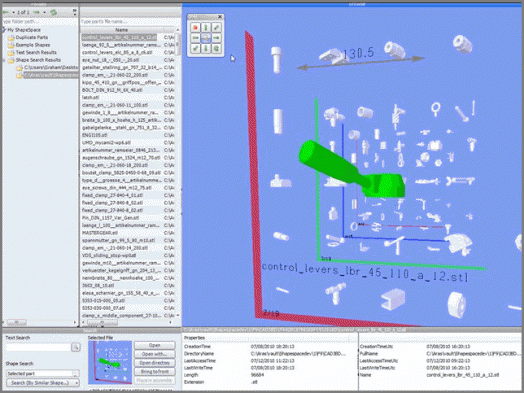Click the Selected File preview thumbnail
The width and height of the screenshot is (524, 393).
(x=110, y=363)
